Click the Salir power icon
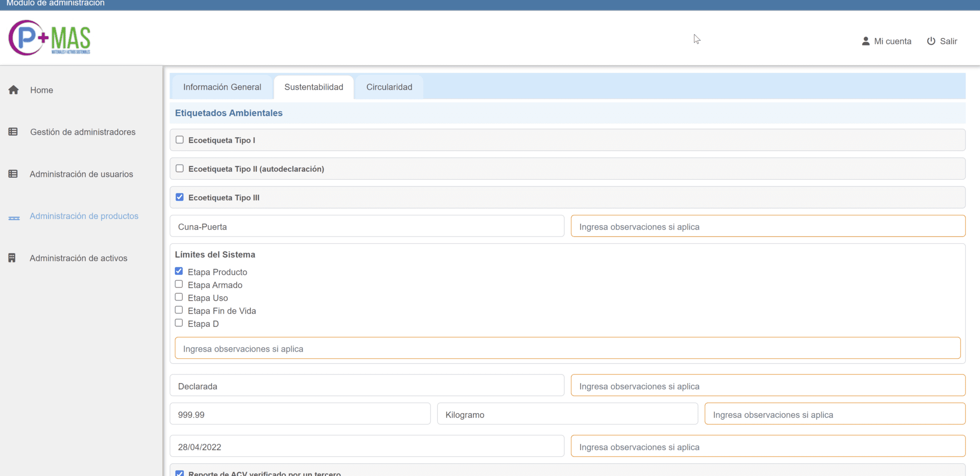The image size is (980, 476). [x=931, y=41]
